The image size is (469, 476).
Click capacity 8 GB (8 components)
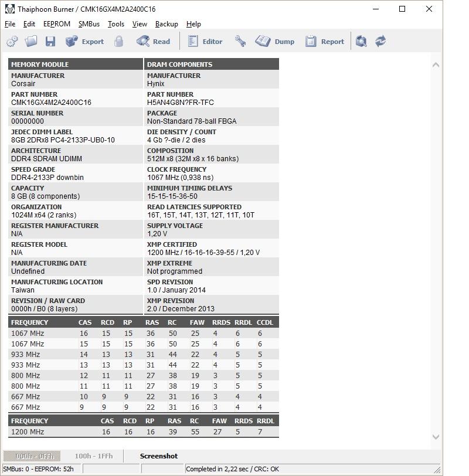coord(46,196)
